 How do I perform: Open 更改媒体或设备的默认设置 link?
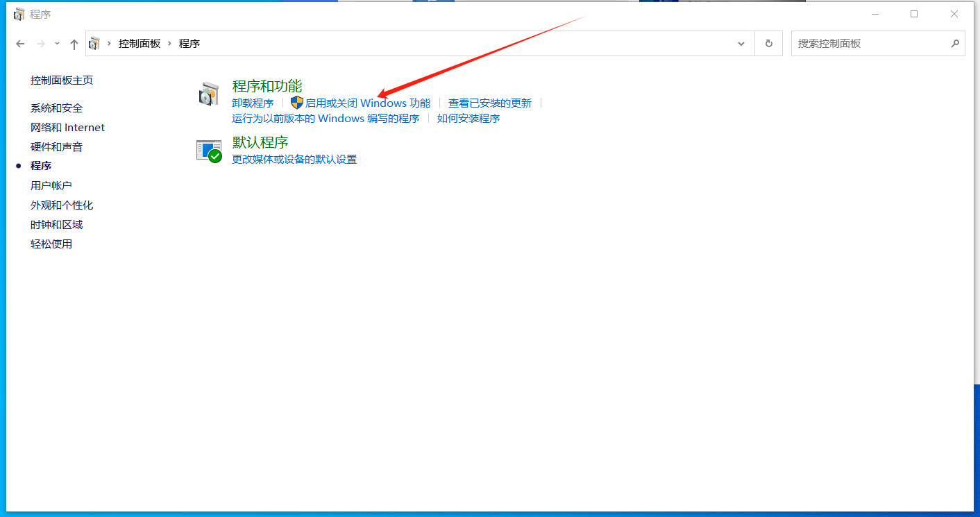(x=294, y=160)
